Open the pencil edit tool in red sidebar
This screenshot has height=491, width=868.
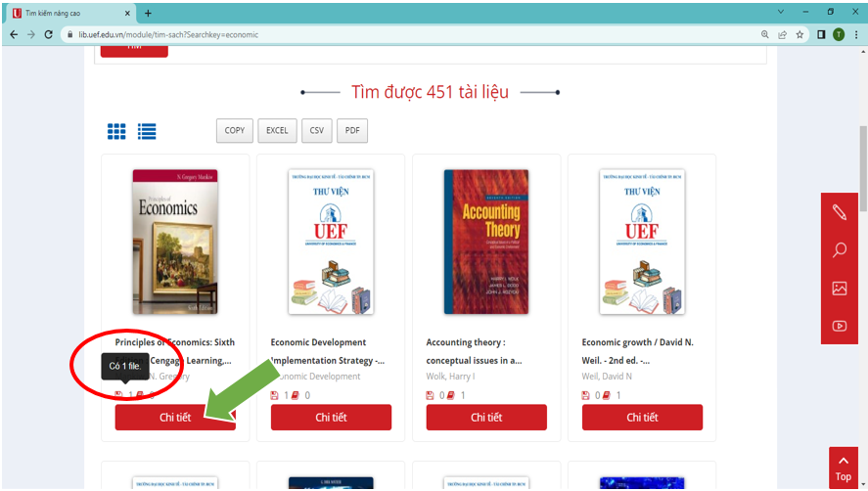(840, 212)
